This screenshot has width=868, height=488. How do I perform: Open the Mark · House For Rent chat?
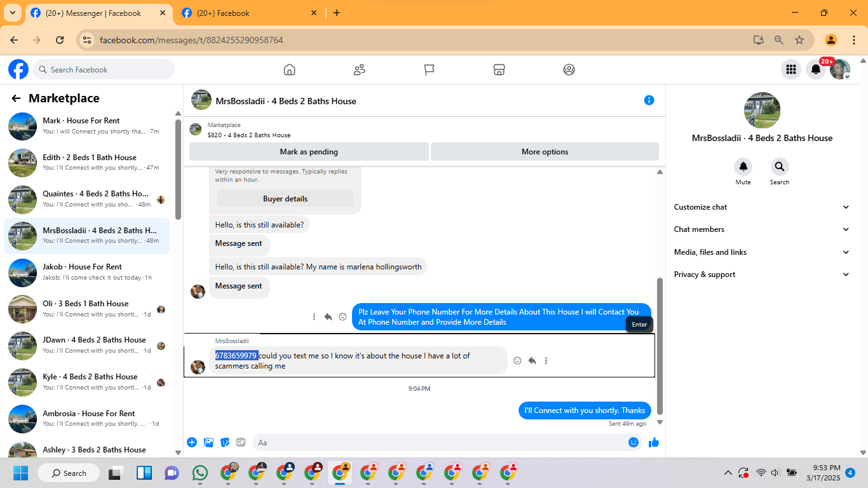coord(87,126)
